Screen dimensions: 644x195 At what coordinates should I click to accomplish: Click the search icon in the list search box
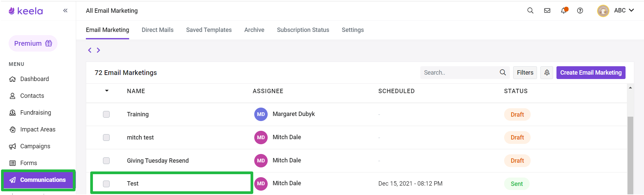coord(503,73)
